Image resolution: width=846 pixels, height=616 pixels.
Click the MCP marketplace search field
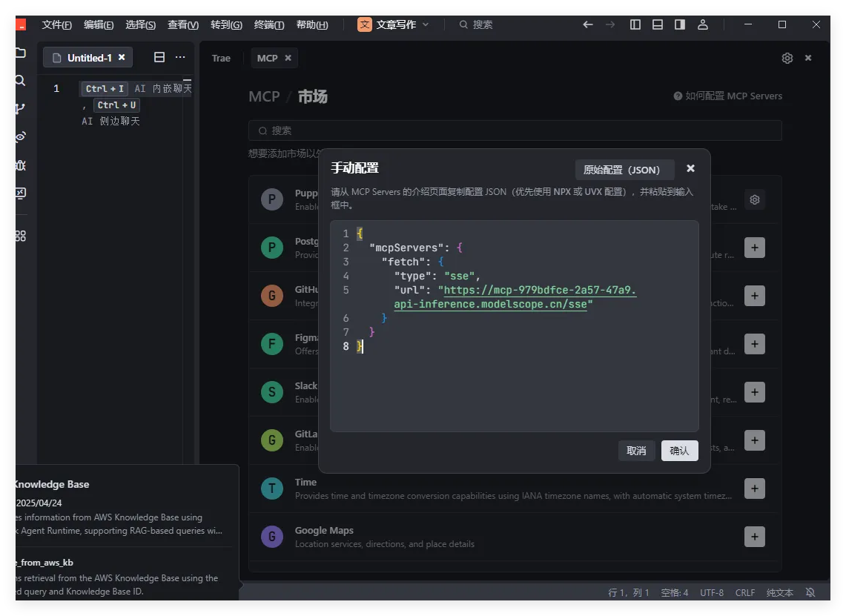coord(515,130)
